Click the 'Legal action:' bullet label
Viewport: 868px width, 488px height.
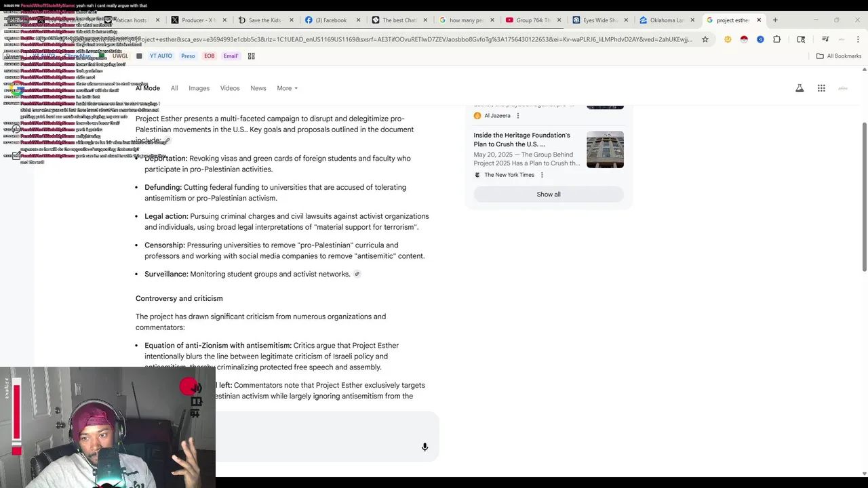coord(166,216)
